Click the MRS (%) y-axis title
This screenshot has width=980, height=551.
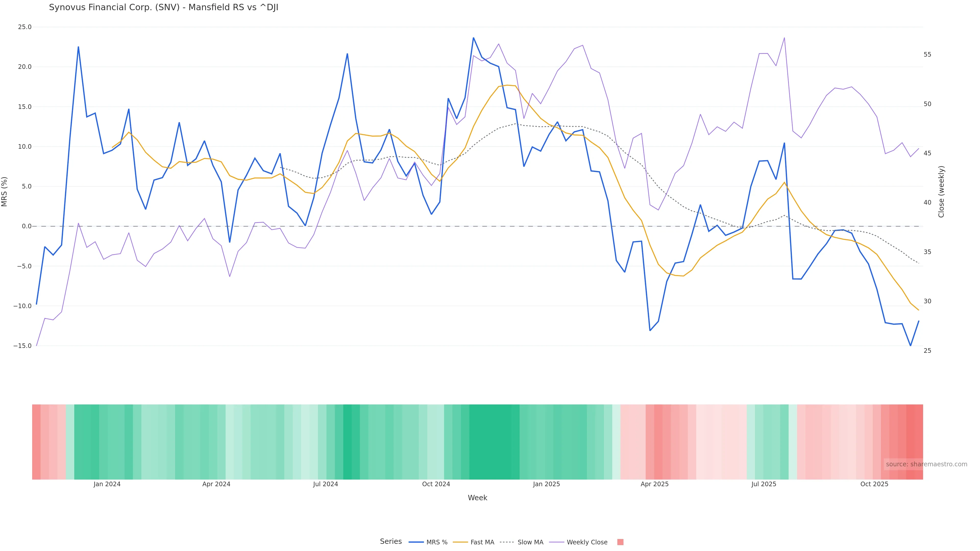point(5,192)
